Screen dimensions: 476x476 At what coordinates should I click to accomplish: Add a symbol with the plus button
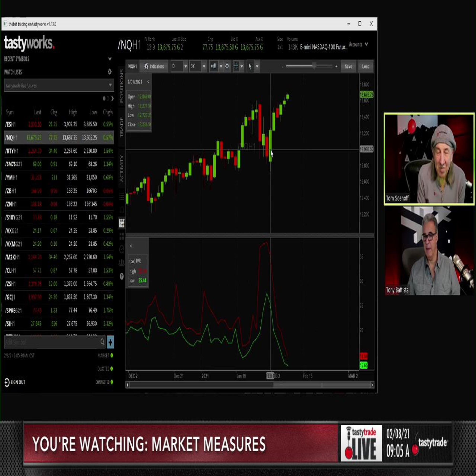click(110, 342)
